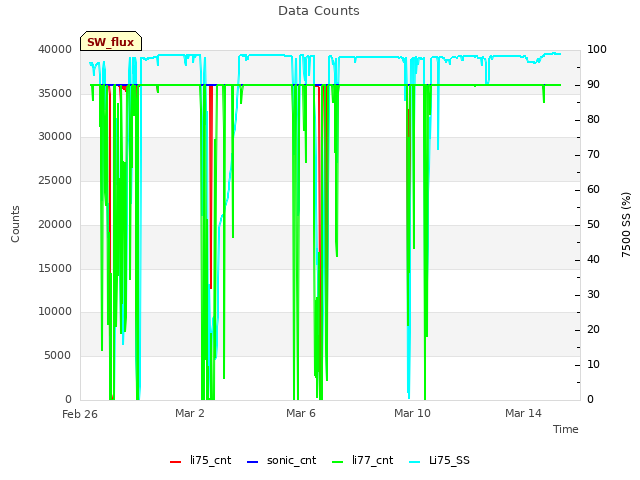This screenshot has width=640, height=480.
Task: Click the 90 right-axis tick label
Action: 593,84
